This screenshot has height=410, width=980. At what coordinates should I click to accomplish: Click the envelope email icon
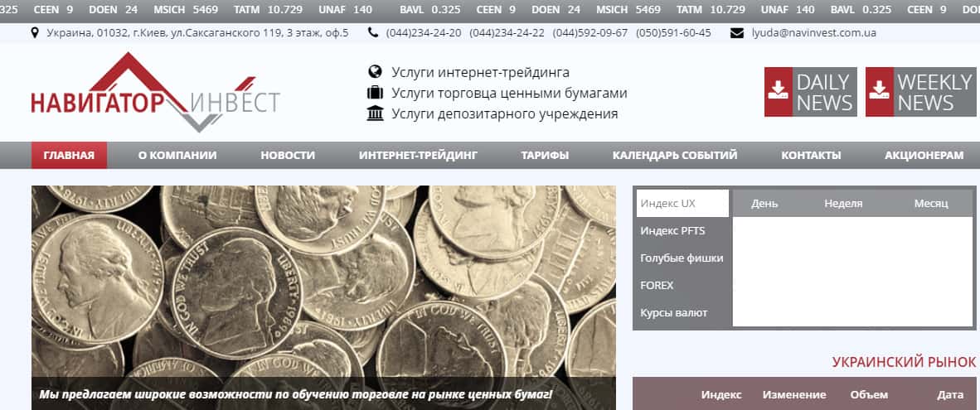(x=737, y=33)
